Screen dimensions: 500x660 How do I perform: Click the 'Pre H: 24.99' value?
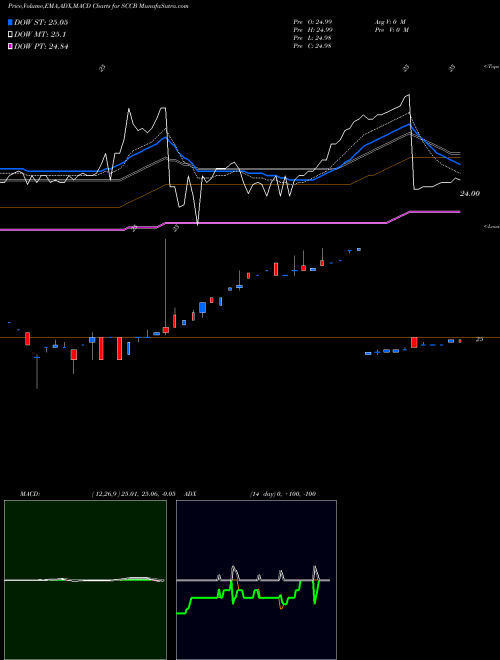click(x=312, y=30)
